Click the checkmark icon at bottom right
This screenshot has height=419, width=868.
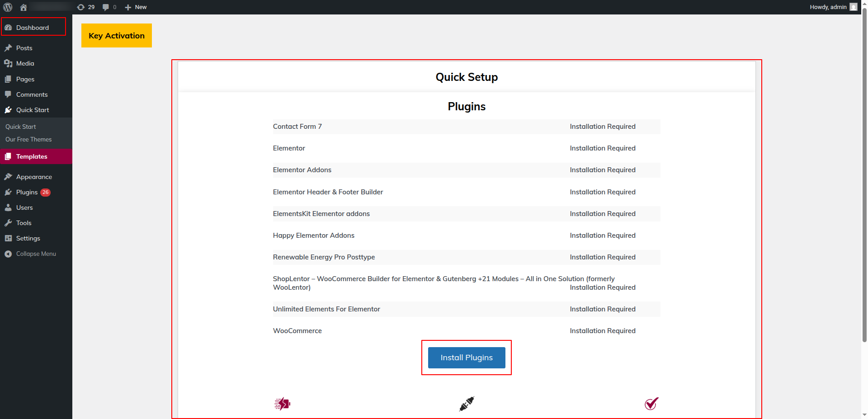(651, 404)
